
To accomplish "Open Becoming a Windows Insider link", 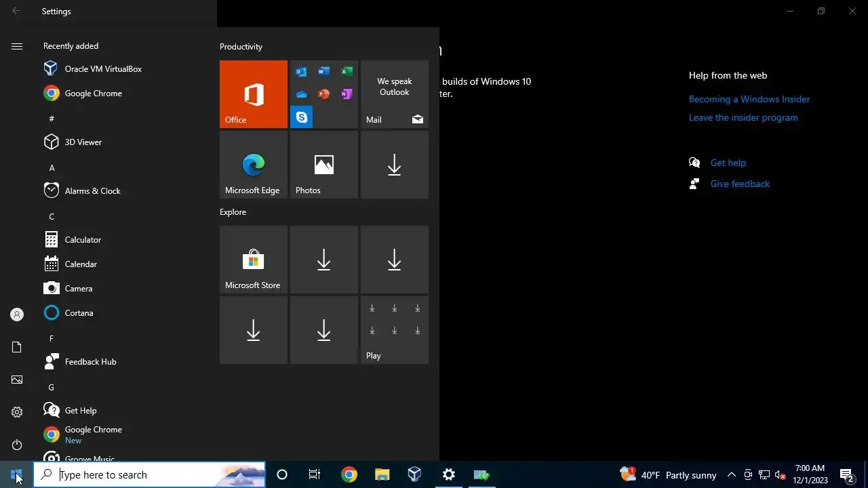I will coord(749,99).
